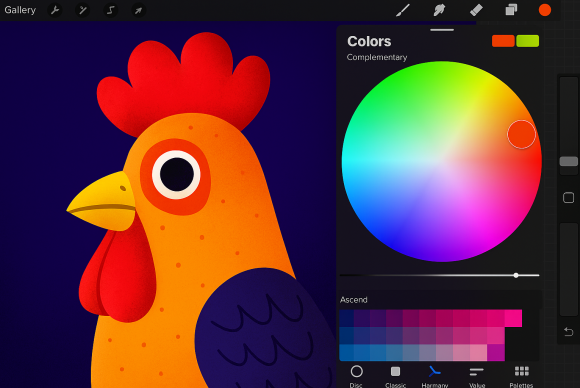Pick the magenta swatch ending the bottom palette row
Viewport: 580px width, 388px height.
point(496,352)
